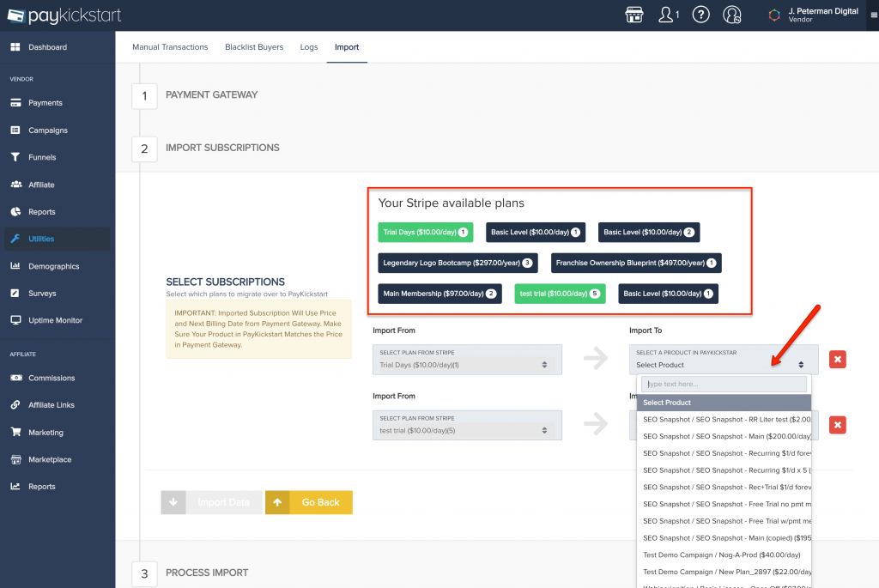Click the Marketplace store icon in sidebar
Screen dimensions: 879x588
[x=15, y=459]
